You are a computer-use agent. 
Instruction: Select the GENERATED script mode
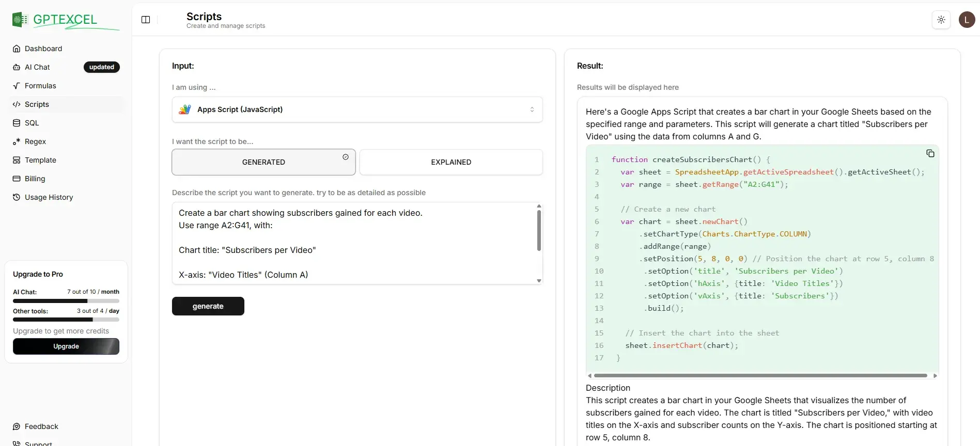coord(263,162)
